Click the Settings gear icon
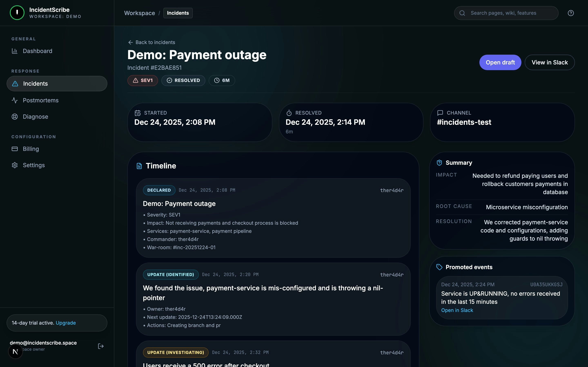Viewport: 588px width, 367px height. pyautogui.click(x=14, y=165)
